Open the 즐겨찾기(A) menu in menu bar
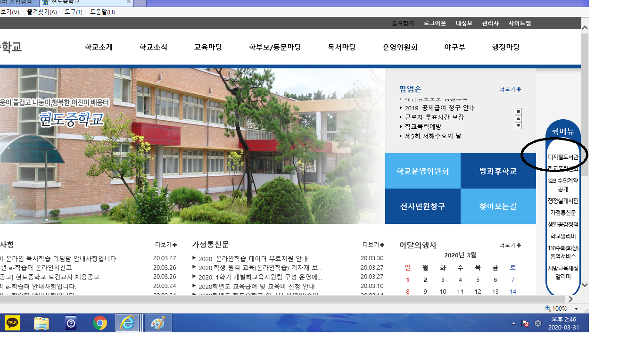The height and width of the screenshot is (362, 644). coord(41,12)
